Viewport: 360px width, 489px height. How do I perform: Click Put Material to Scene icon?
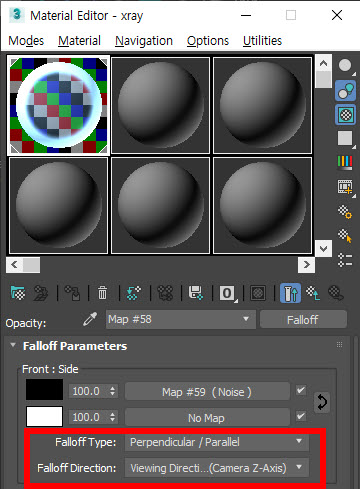[41, 293]
